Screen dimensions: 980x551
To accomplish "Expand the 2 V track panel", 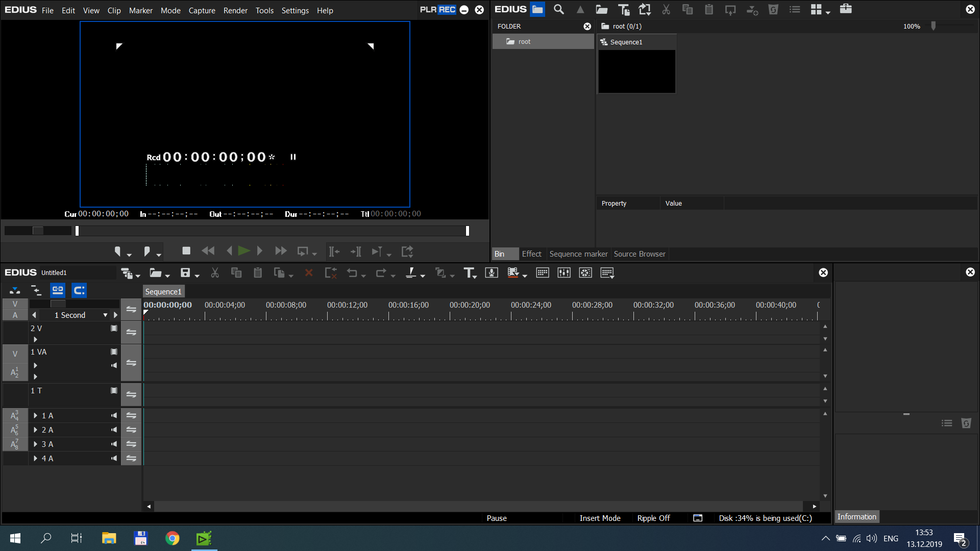I will click(35, 339).
